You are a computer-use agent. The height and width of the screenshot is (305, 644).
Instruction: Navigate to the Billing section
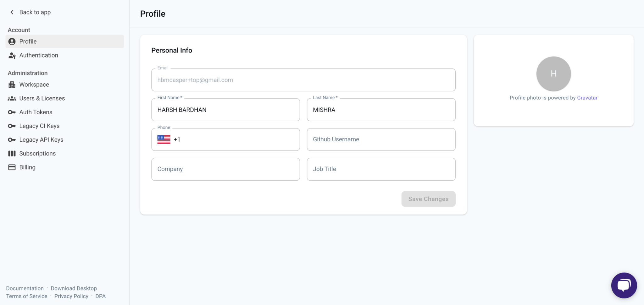tap(27, 167)
